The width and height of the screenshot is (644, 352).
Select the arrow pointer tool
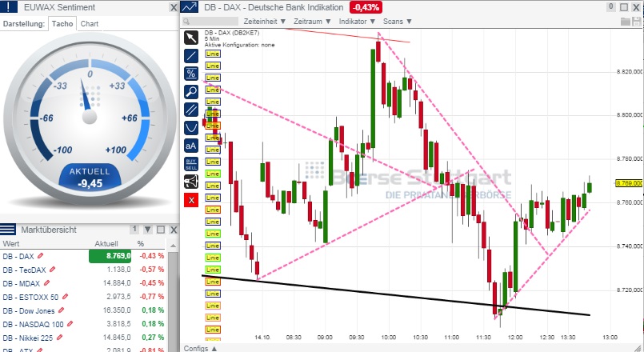(x=191, y=38)
